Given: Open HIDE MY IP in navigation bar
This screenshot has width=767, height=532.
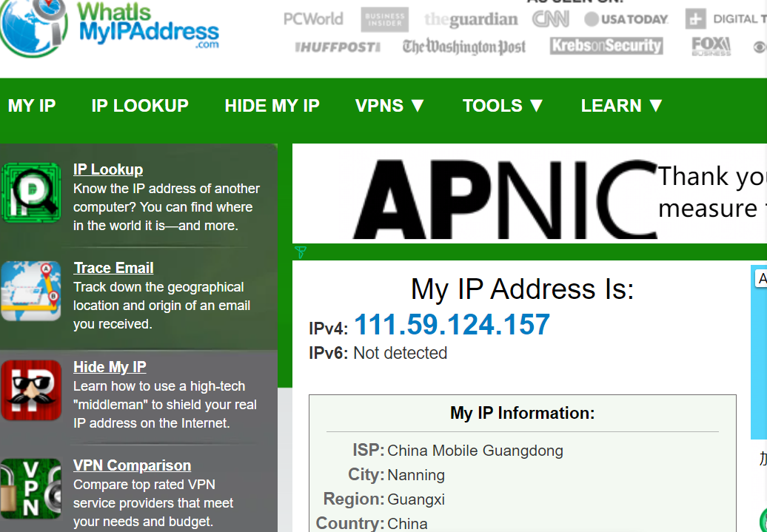Looking at the screenshot, I should pos(272,106).
